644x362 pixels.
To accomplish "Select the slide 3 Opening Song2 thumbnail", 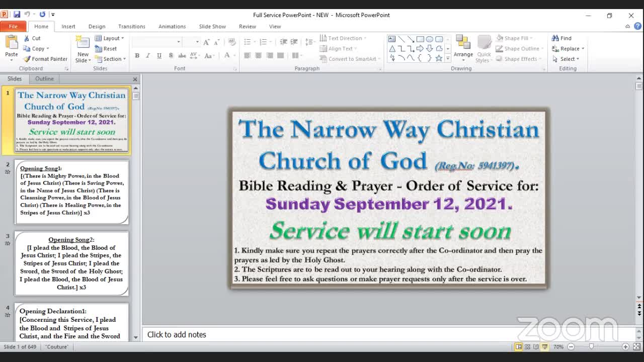I will (x=71, y=263).
